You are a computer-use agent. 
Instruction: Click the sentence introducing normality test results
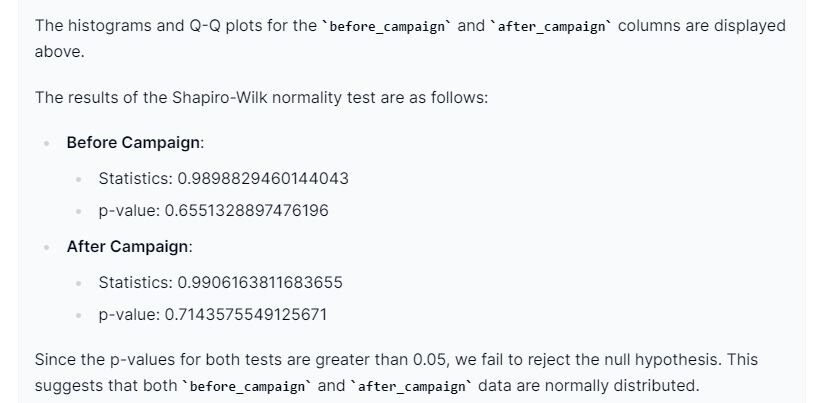261,98
